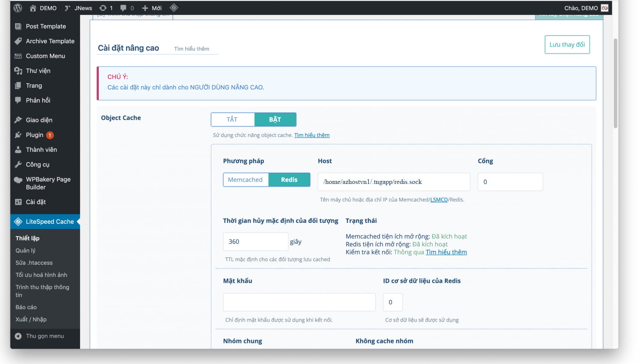Select Memcached as the cache method

(x=245, y=180)
